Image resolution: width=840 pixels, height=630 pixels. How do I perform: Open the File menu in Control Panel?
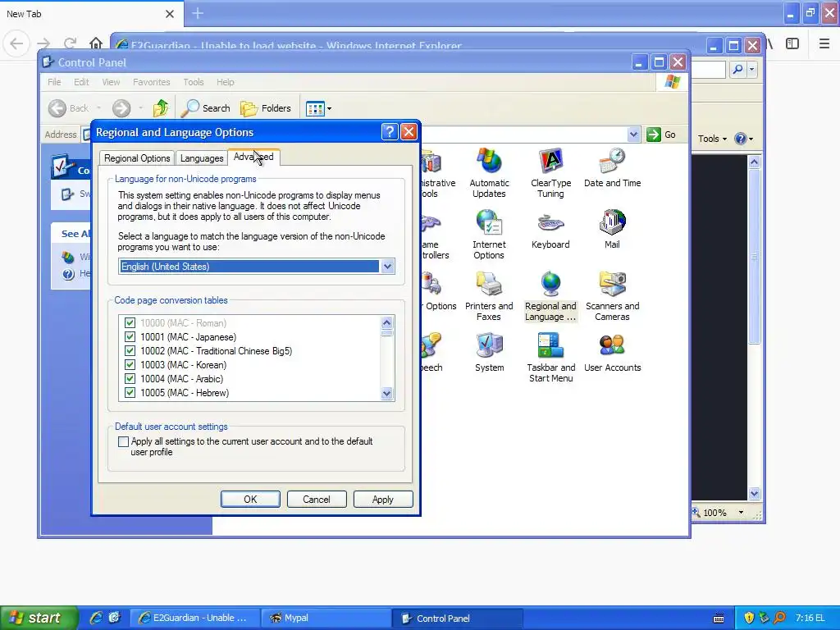pos(54,82)
